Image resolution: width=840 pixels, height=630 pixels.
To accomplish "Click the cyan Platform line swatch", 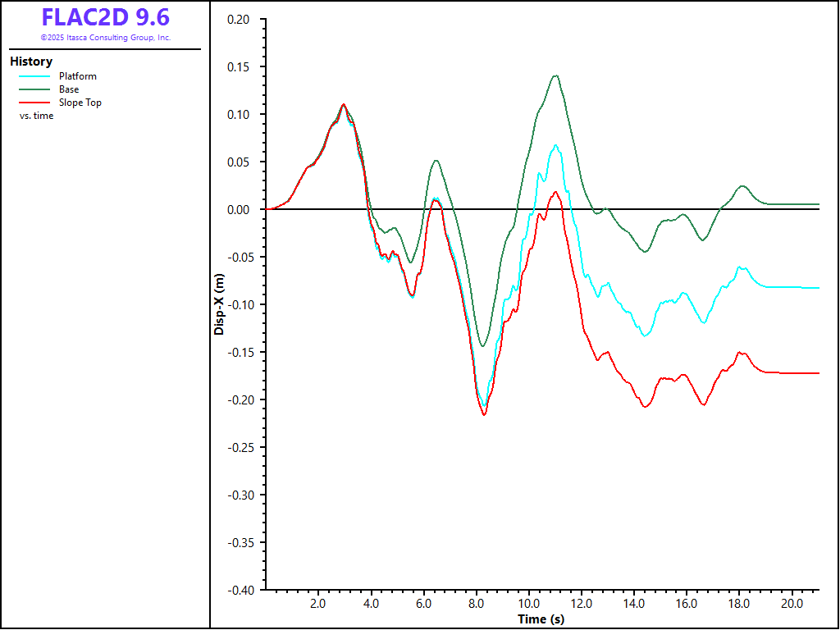I will pos(34,76).
